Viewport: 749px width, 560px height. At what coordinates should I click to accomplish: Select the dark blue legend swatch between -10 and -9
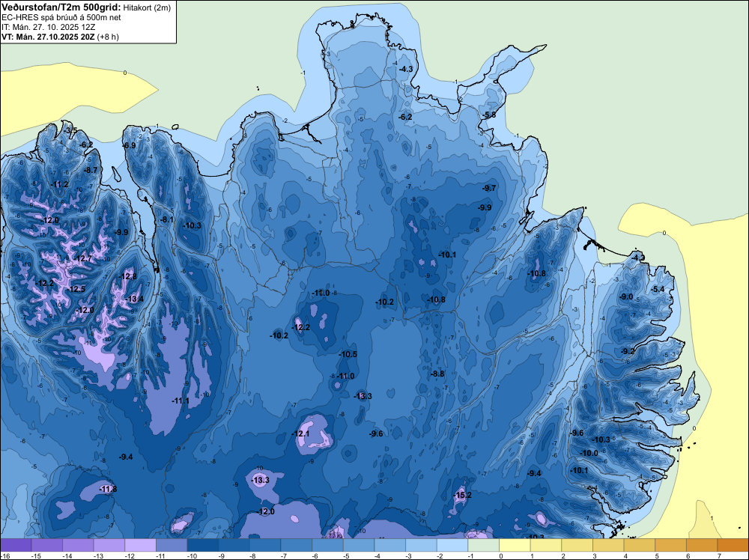point(202,545)
